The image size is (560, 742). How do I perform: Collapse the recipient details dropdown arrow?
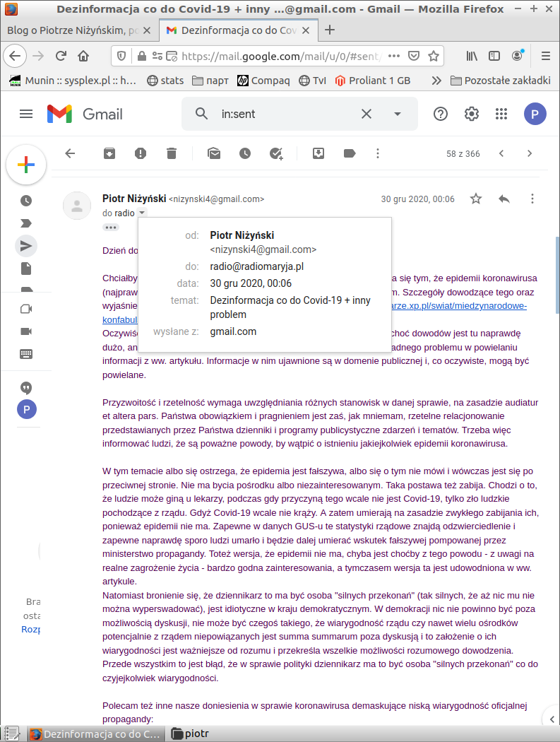(x=142, y=213)
